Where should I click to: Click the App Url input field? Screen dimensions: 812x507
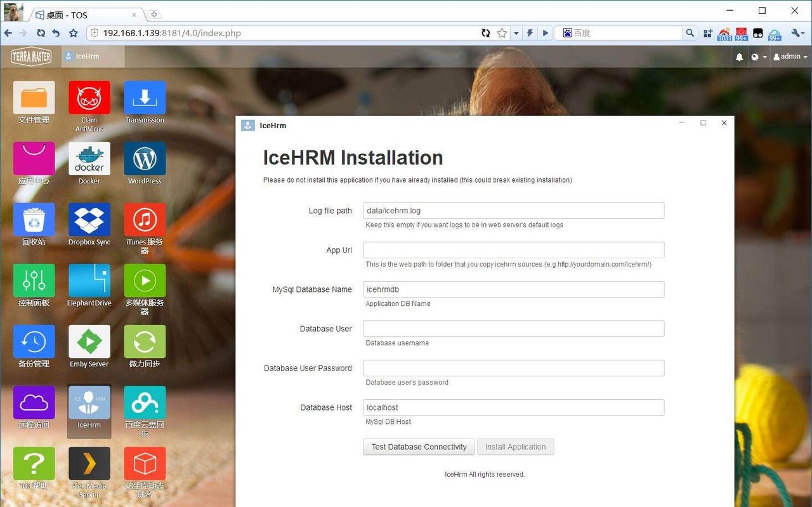coord(513,250)
